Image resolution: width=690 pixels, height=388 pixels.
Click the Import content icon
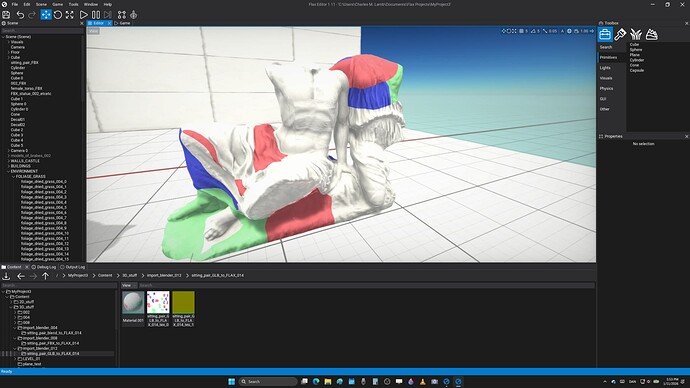(6, 276)
